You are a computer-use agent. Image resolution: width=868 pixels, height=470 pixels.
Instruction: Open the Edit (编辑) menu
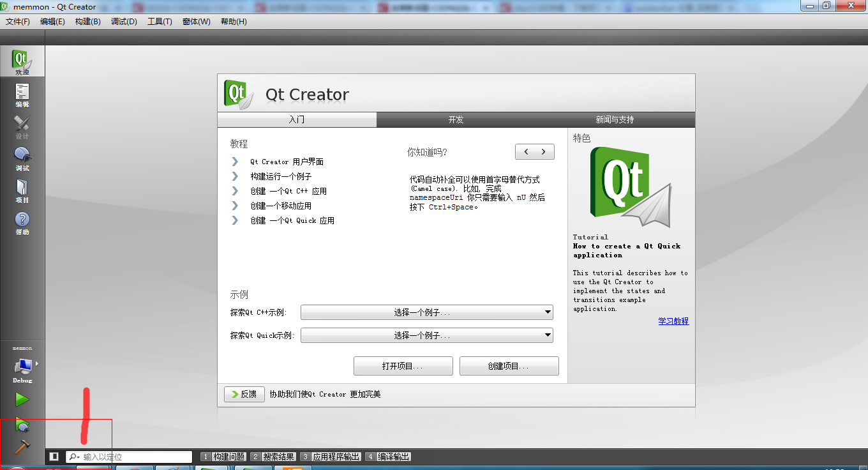pyautogui.click(x=52, y=22)
